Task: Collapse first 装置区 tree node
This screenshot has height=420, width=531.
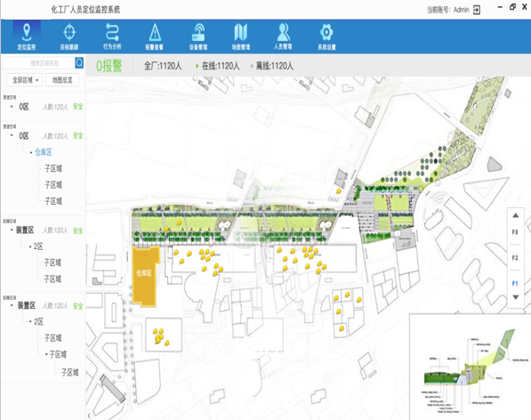Action: coord(12,230)
